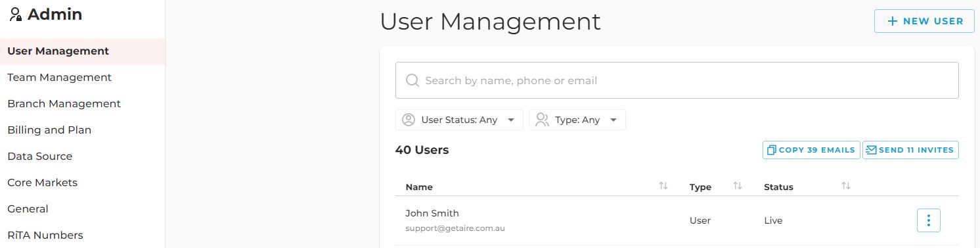This screenshot has height=248, width=980.
Task: Click the Type people icon
Action: pyautogui.click(x=542, y=120)
